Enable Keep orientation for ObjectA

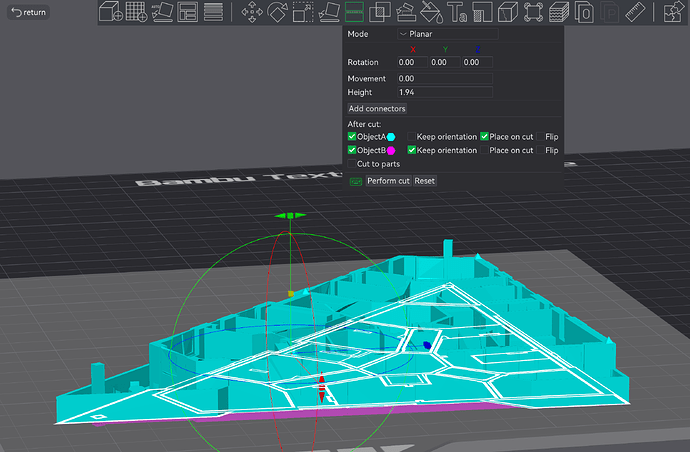[411, 136]
